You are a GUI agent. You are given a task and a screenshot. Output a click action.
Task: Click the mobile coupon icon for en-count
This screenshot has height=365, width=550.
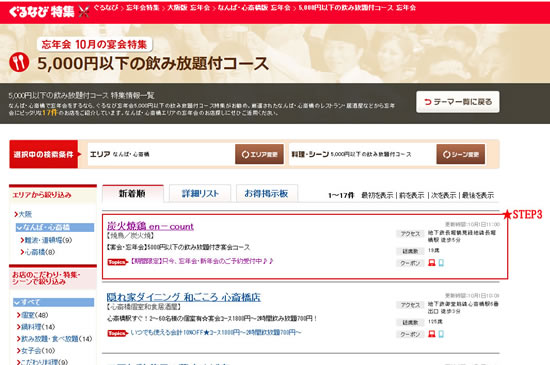pyautogui.click(x=441, y=263)
